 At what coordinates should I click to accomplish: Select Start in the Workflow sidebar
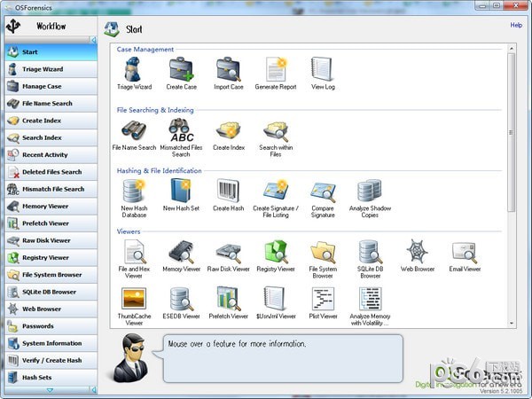(x=51, y=52)
